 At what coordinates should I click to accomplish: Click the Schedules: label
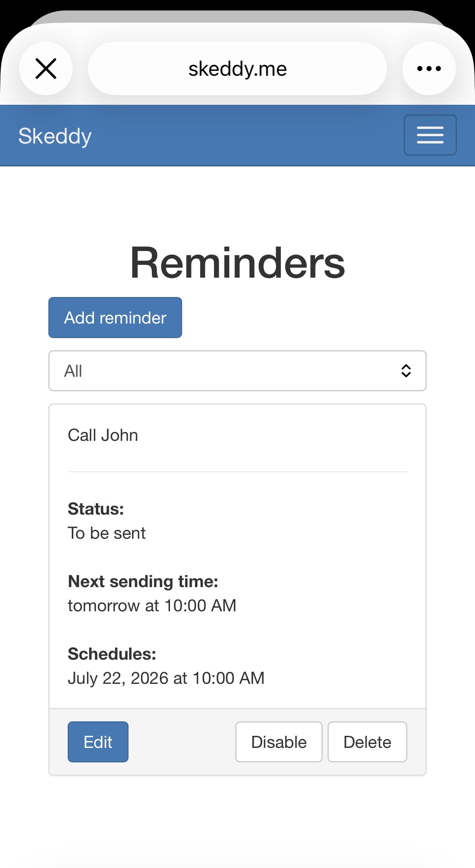click(x=112, y=654)
